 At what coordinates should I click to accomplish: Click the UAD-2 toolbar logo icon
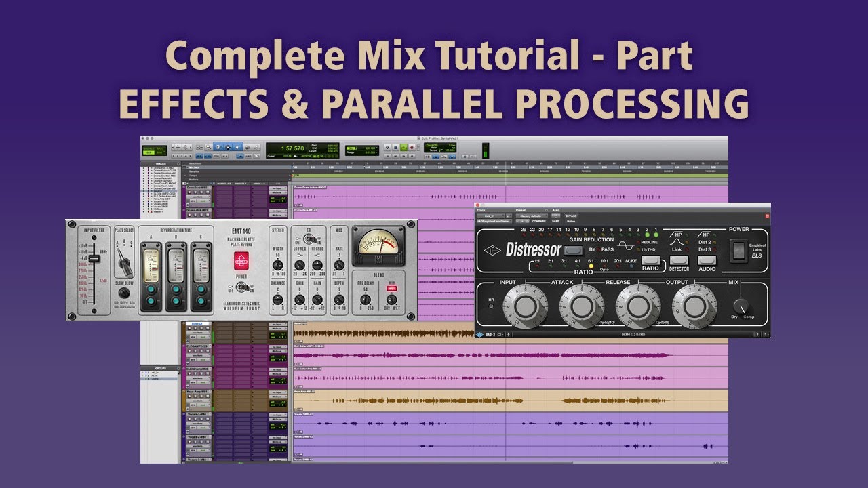click(479, 335)
